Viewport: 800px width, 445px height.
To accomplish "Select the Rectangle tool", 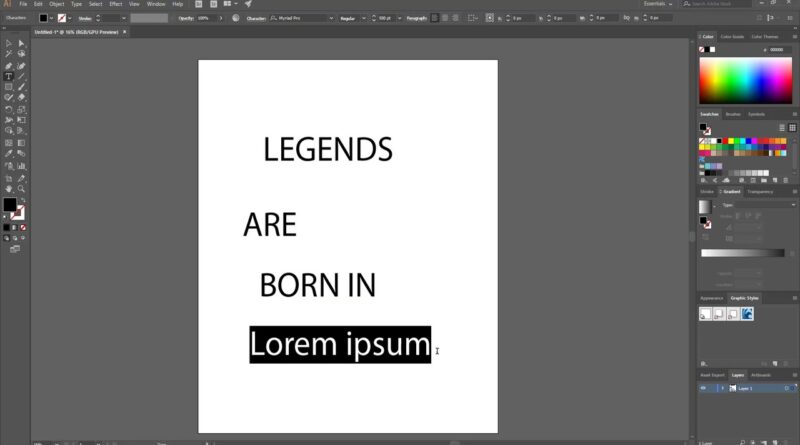I will pyautogui.click(x=8, y=87).
